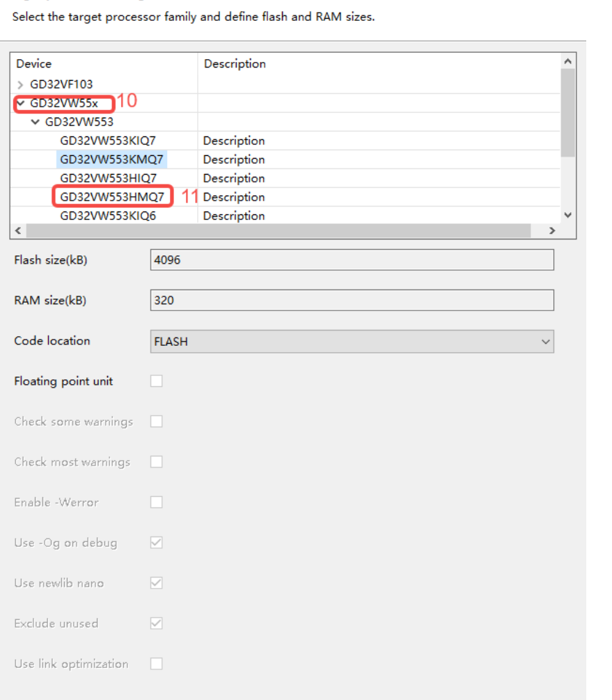This screenshot has height=700, width=612.
Task: Collapse the GD32VW553 subgroup
Action: (x=35, y=122)
